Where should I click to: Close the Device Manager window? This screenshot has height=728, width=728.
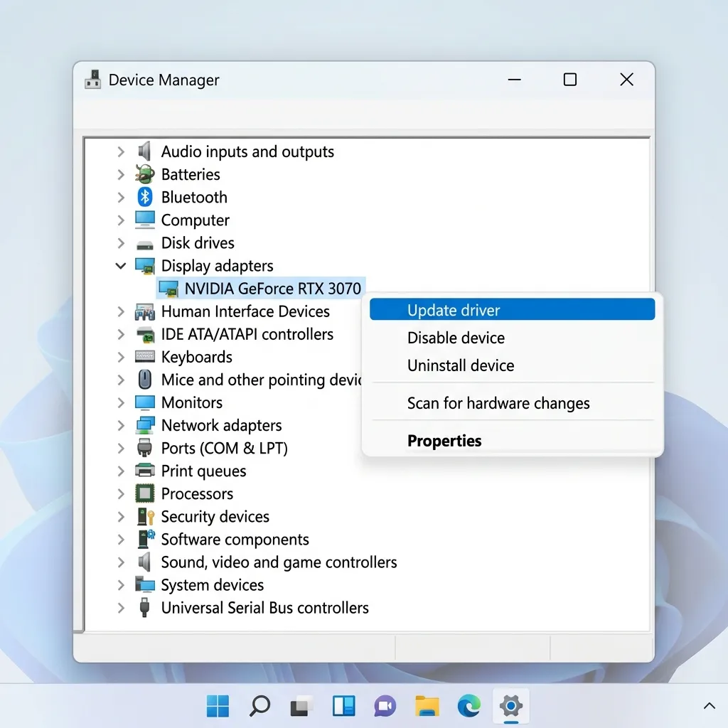[627, 80]
